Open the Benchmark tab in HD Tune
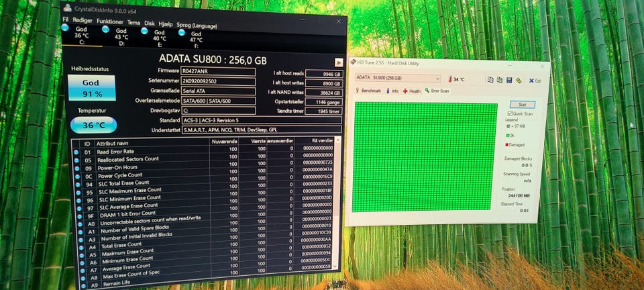The height and width of the screenshot is (290, 644). click(368, 91)
